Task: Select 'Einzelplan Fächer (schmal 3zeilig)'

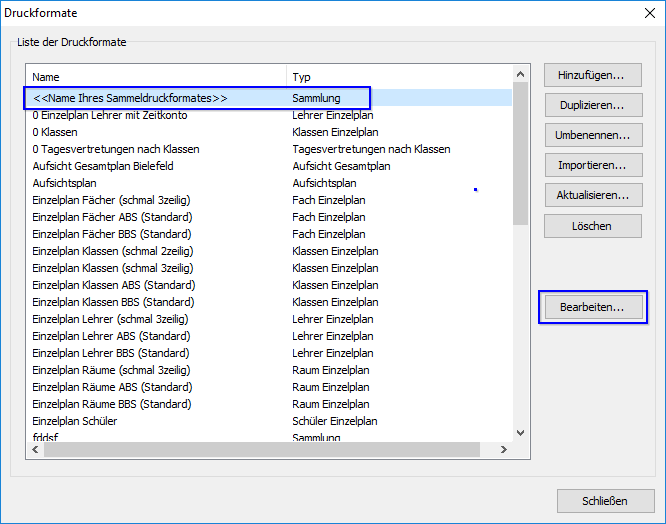Action: [x=111, y=200]
